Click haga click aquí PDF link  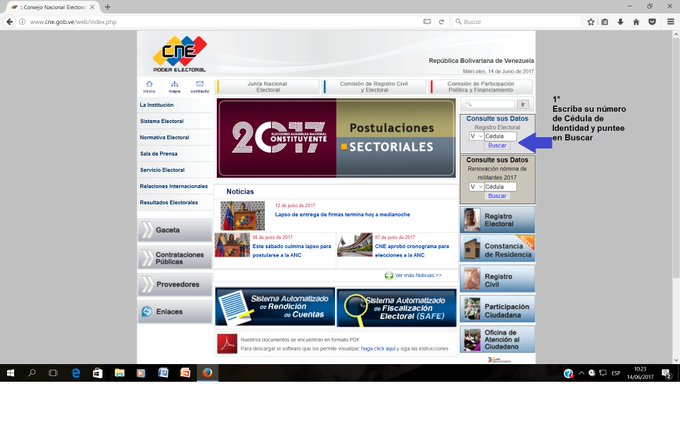378,349
